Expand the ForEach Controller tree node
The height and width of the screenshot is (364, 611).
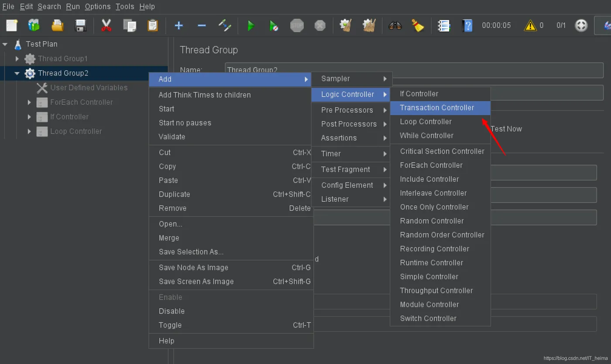[x=29, y=102]
